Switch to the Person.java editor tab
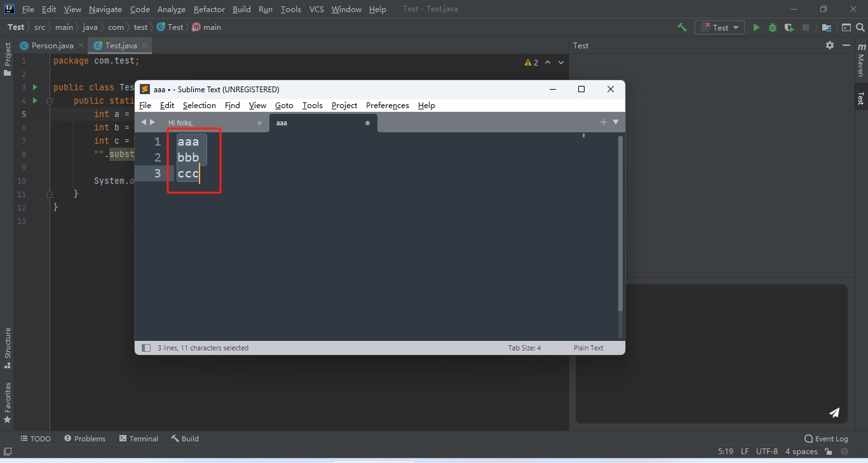The image size is (868, 463). [52, 45]
